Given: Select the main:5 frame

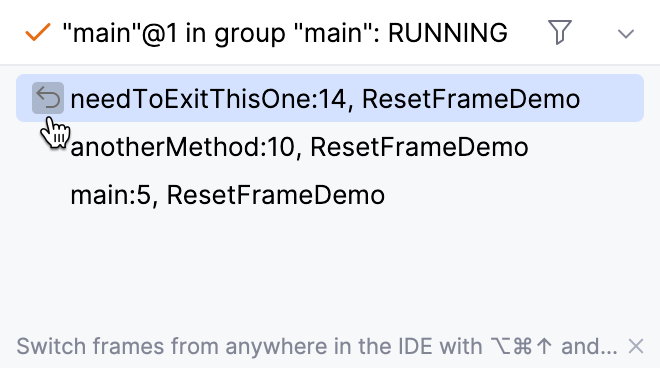Looking at the screenshot, I should 330,195.
